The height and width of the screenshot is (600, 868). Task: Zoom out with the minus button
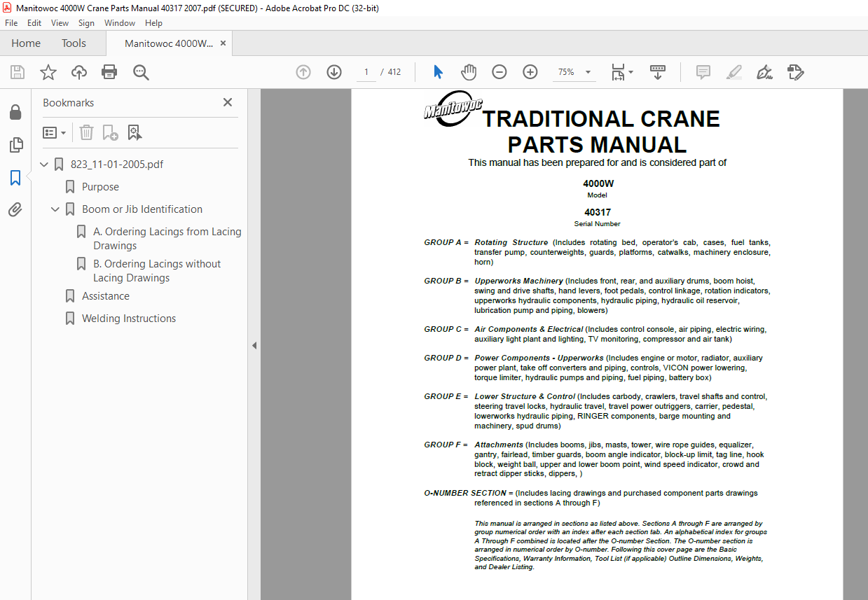(x=500, y=72)
